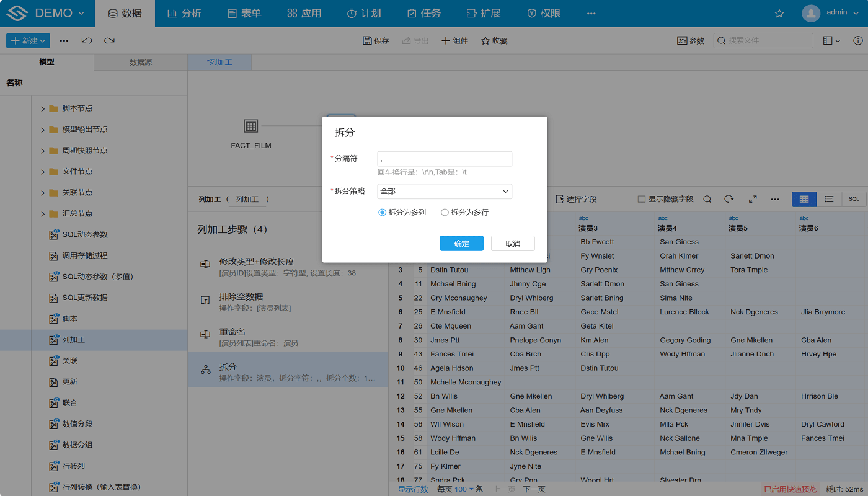Click the search magnifier icon above the table
Viewport: 868px width, 496px height.
tap(707, 199)
